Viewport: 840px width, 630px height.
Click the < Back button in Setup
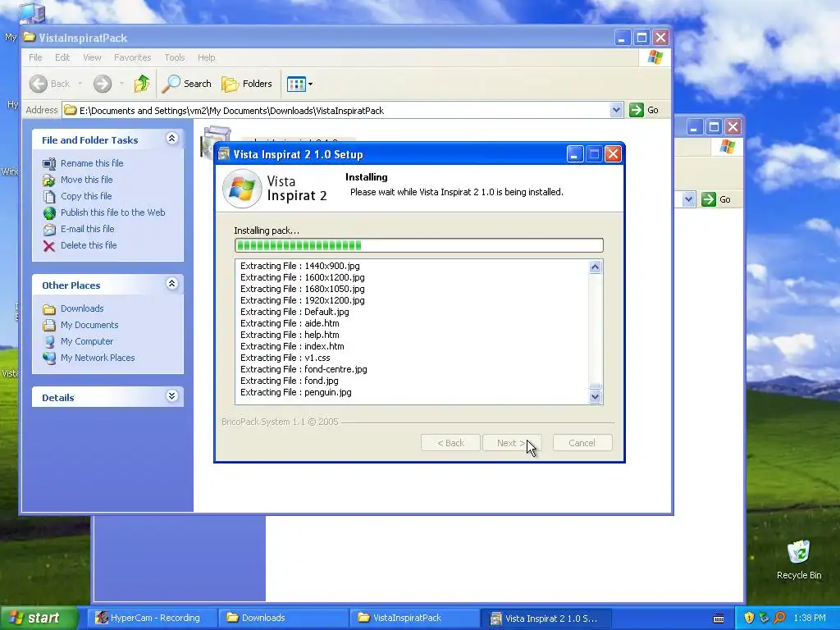[450, 443]
